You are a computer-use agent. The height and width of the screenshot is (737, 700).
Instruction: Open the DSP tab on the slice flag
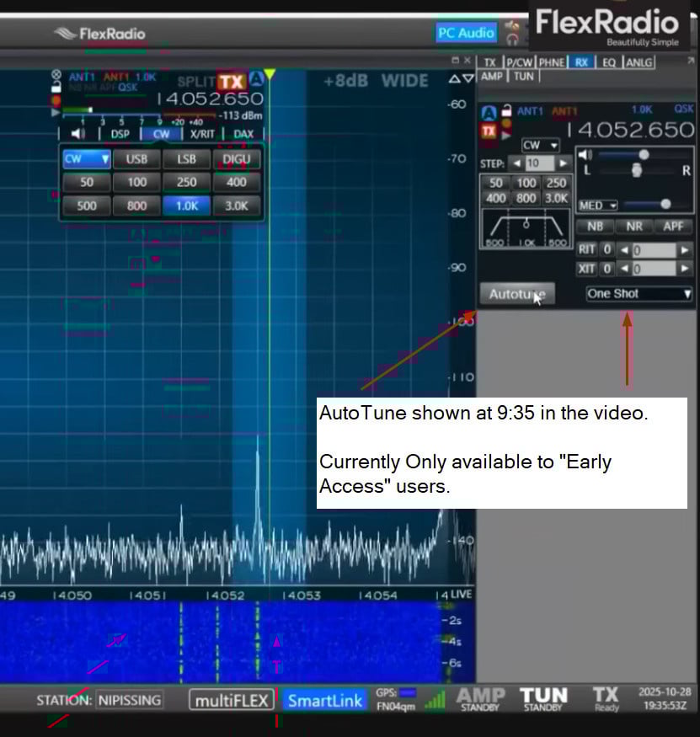(120, 134)
